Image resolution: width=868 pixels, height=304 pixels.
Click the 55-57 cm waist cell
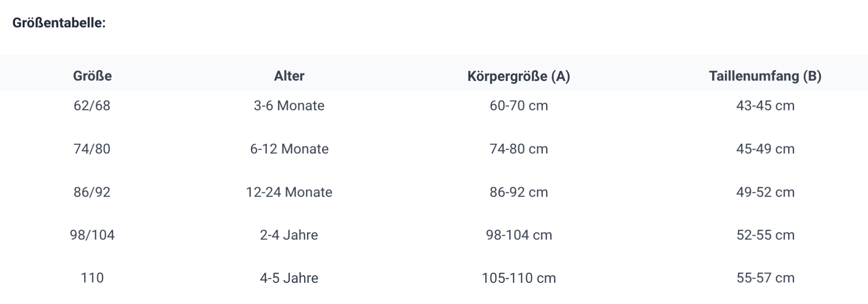(765, 278)
